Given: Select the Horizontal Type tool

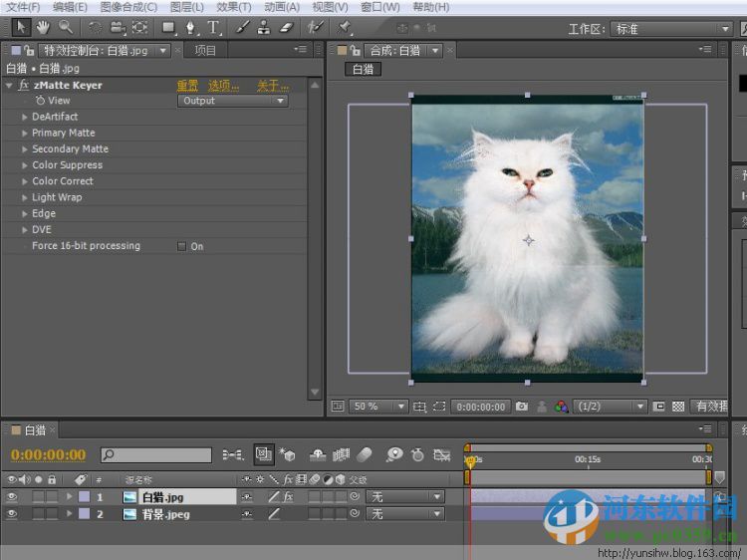Looking at the screenshot, I should tap(213, 27).
